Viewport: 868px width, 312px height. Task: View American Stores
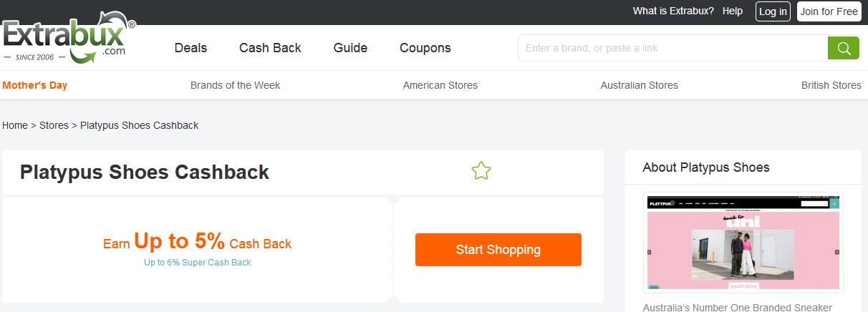(x=440, y=85)
